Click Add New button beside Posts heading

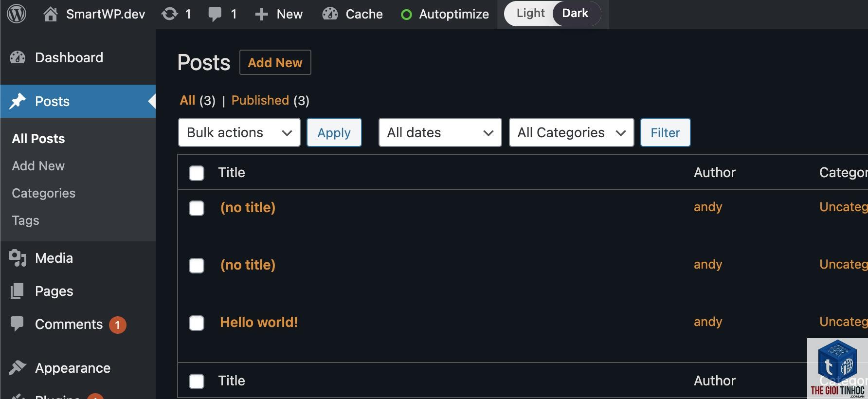(x=275, y=62)
